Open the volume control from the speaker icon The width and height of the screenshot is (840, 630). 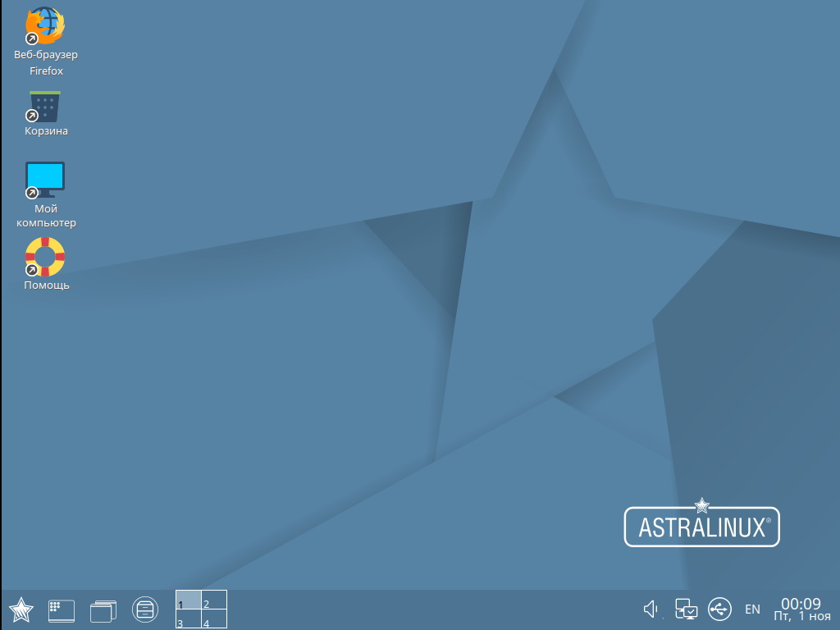651,609
